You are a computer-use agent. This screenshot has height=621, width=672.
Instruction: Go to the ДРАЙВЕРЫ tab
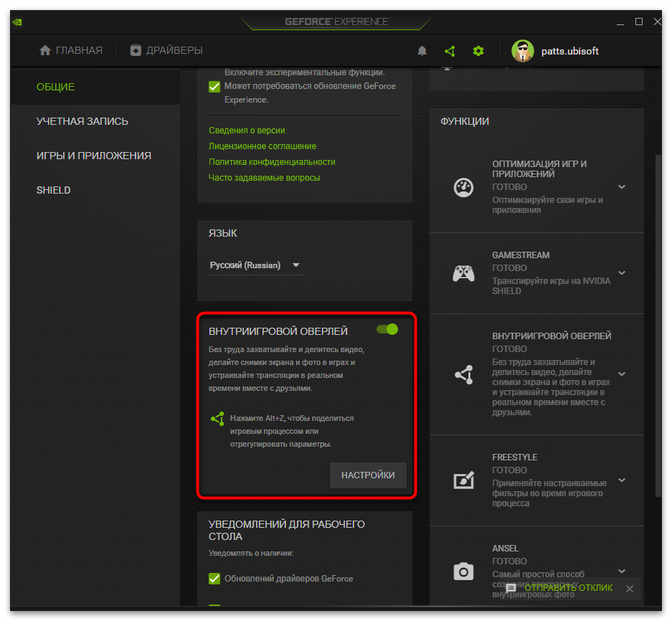[x=166, y=51]
